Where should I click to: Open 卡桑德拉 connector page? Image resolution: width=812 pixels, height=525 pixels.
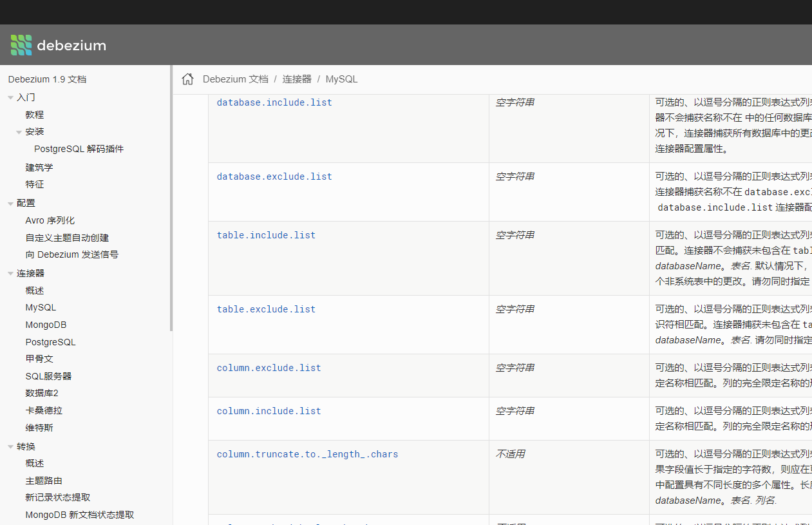click(44, 410)
